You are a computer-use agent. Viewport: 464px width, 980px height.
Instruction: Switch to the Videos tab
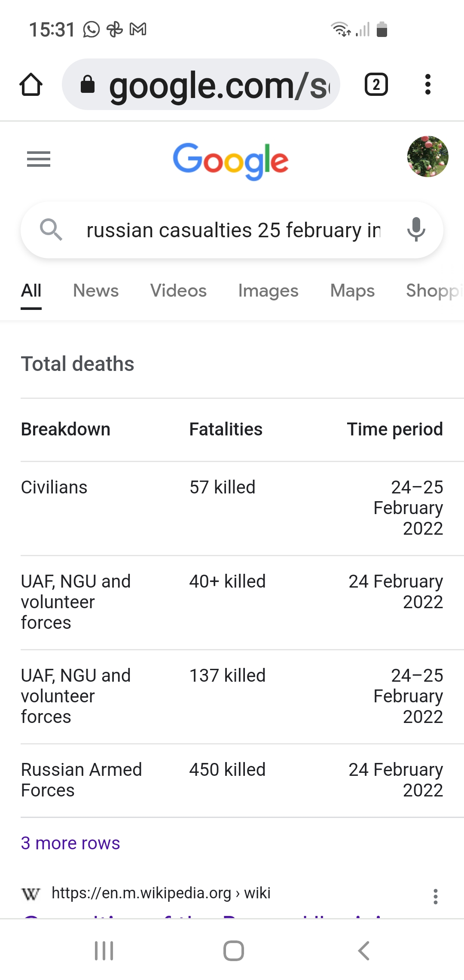click(178, 291)
